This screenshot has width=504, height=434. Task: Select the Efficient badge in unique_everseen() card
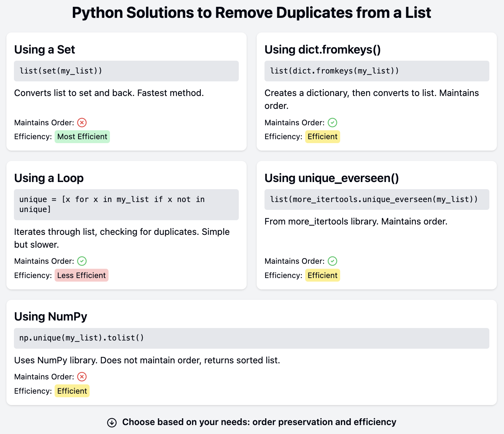[x=323, y=275]
